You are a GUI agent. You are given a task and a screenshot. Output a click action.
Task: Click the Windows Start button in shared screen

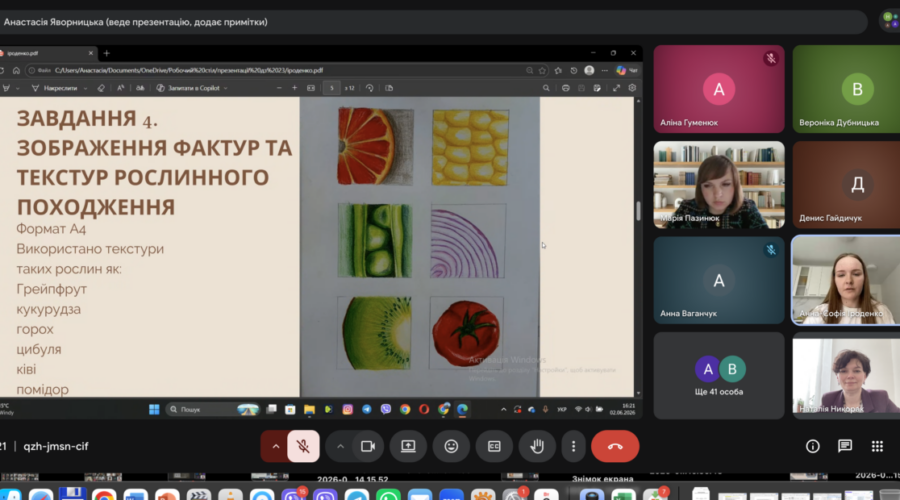[154, 409]
